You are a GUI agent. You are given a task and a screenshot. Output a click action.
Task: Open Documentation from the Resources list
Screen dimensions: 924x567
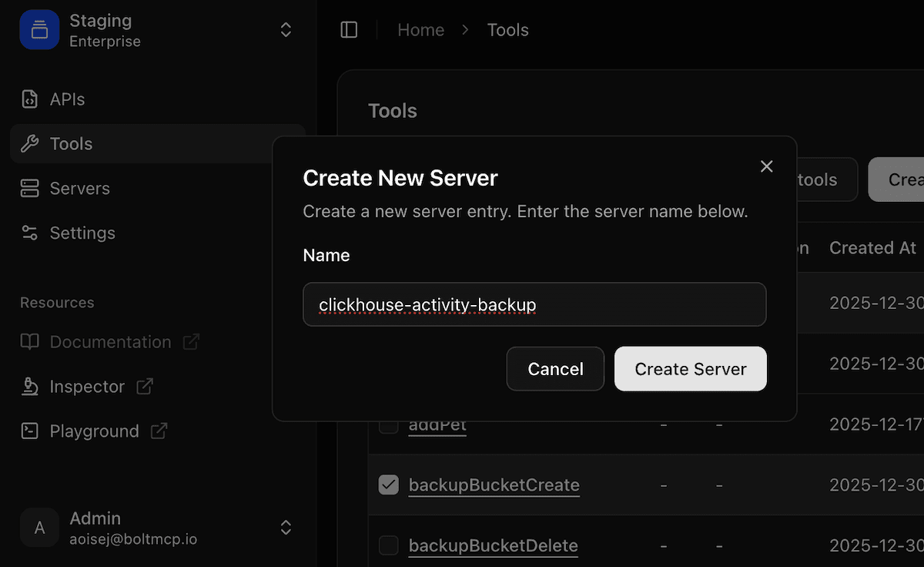click(x=110, y=342)
